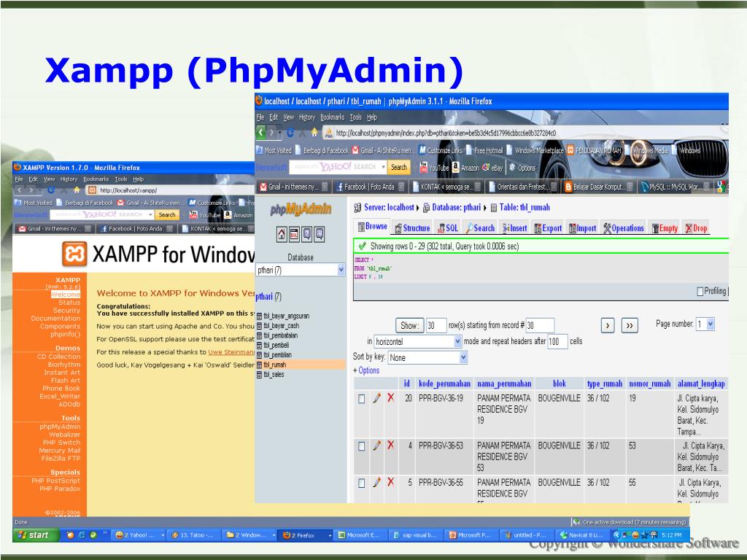Click Yahoo Search button in phpMyAdmin window

[399, 167]
